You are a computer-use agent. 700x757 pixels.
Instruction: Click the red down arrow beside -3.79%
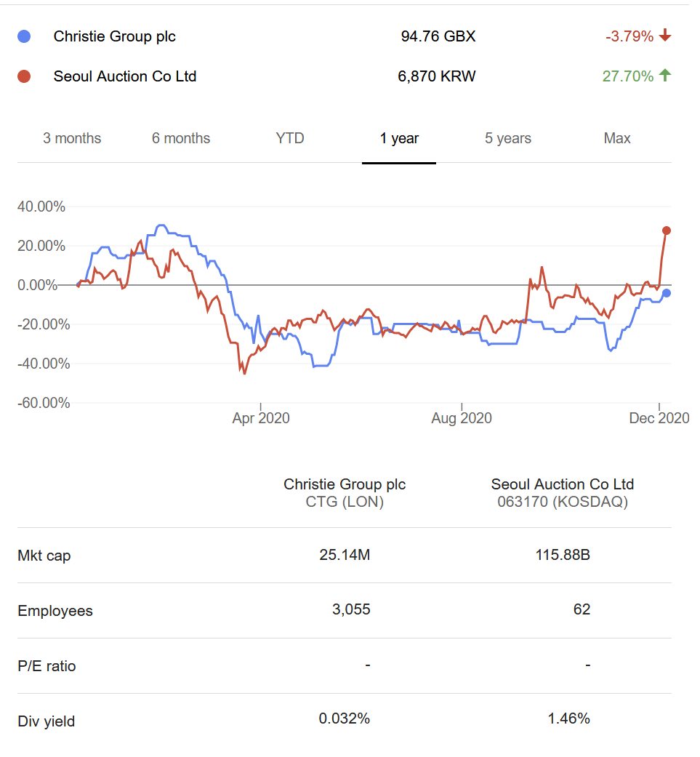(664, 36)
